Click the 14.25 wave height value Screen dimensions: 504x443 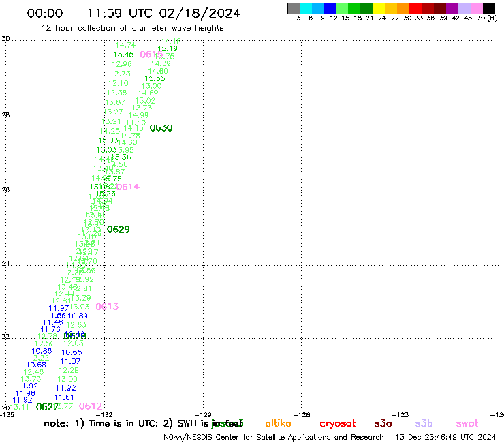coord(110,131)
